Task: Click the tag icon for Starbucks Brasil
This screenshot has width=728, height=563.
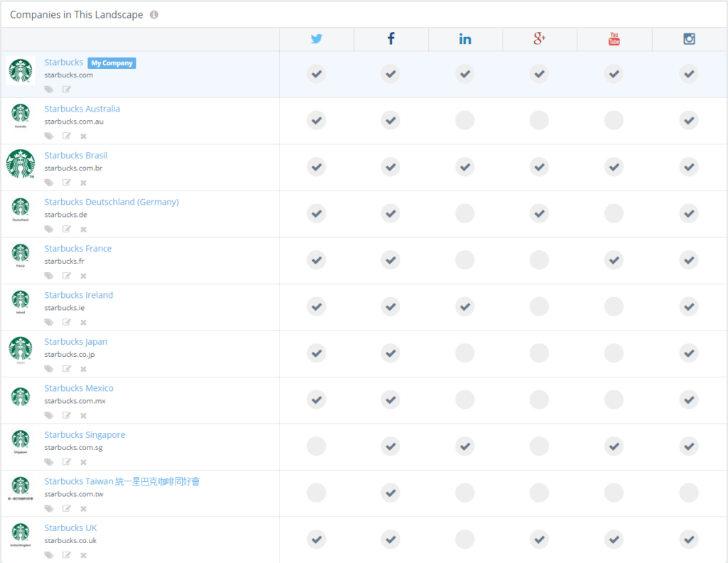Action: pos(49,183)
